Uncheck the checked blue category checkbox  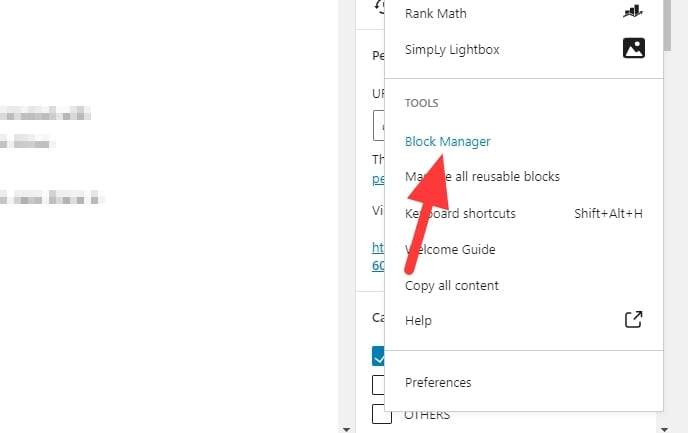[378, 356]
